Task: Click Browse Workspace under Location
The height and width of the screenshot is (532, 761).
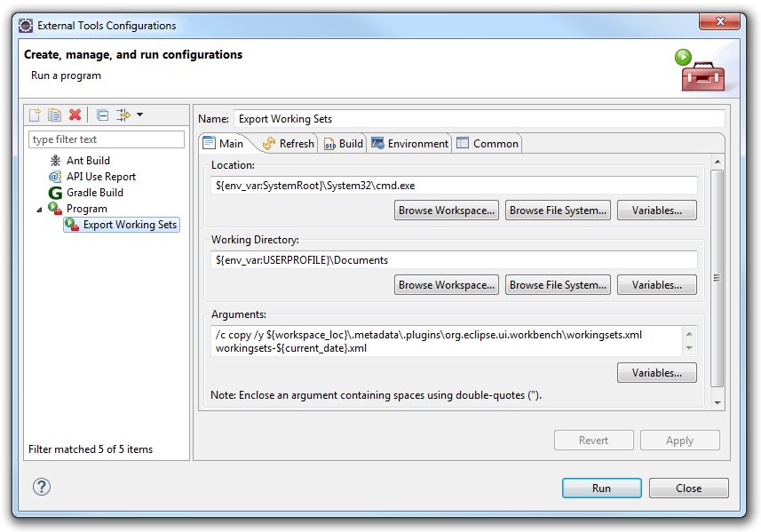Action: pyautogui.click(x=447, y=210)
